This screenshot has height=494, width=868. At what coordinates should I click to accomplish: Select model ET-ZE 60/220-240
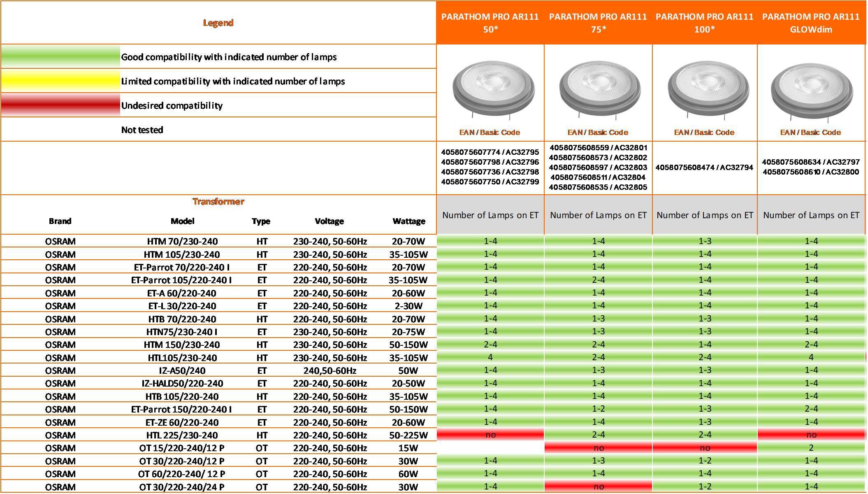[x=182, y=422]
